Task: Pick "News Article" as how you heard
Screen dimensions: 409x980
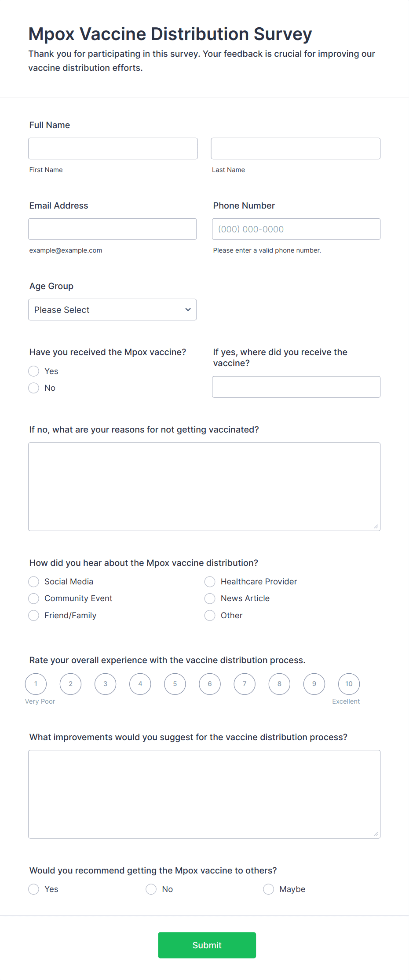Action: (x=210, y=598)
